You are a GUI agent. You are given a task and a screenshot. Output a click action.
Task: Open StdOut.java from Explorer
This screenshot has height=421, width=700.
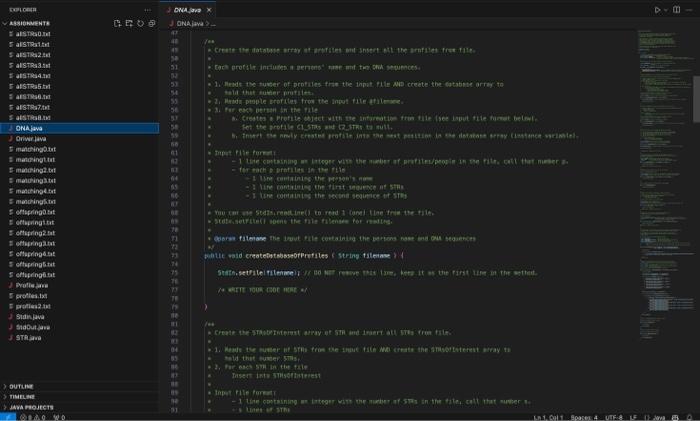pyautogui.click(x=79, y=328)
